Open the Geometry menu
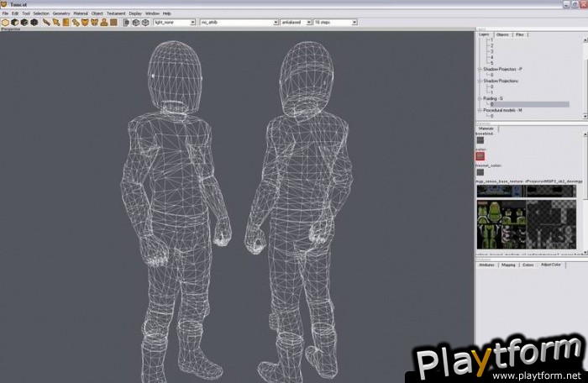 click(x=61, y=13)
